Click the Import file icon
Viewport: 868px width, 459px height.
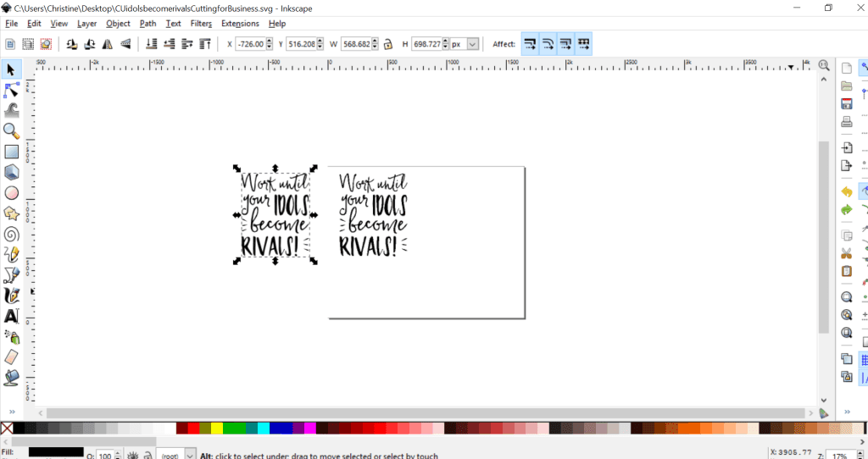847,147
